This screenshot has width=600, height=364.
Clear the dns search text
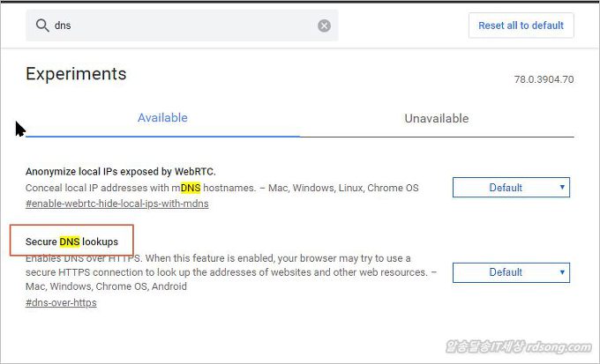[324, 26]
